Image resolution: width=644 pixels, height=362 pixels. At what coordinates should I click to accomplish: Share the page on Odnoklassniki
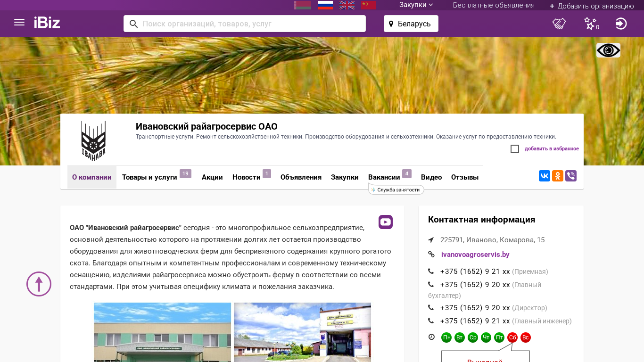[558, 176]
